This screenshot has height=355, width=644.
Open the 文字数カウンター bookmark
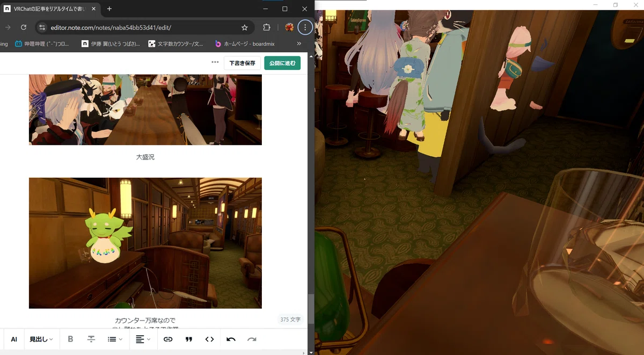176,44
